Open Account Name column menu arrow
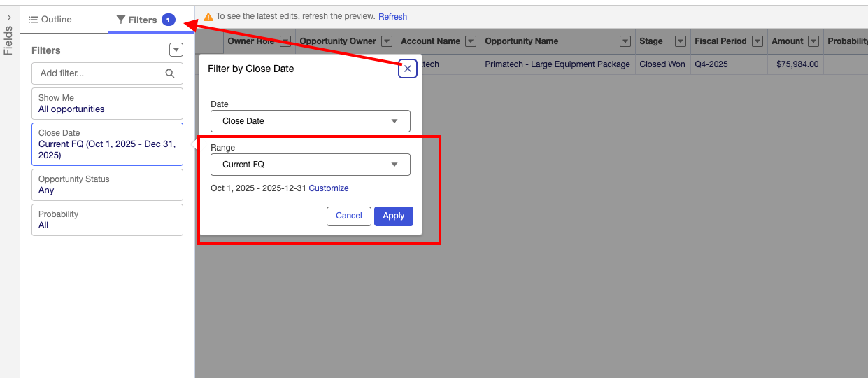 pyautogui.click(x=471, y=41)
